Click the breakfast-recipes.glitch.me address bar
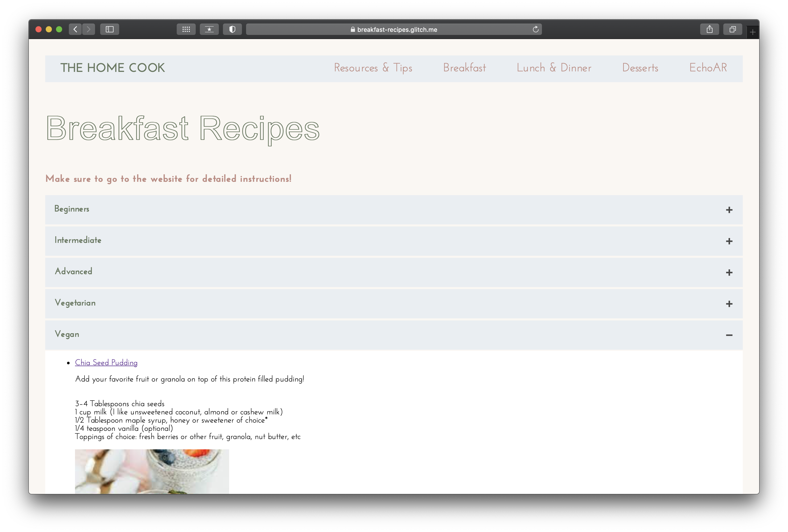This screenshot has height=532, width=788. click(393, 30)
